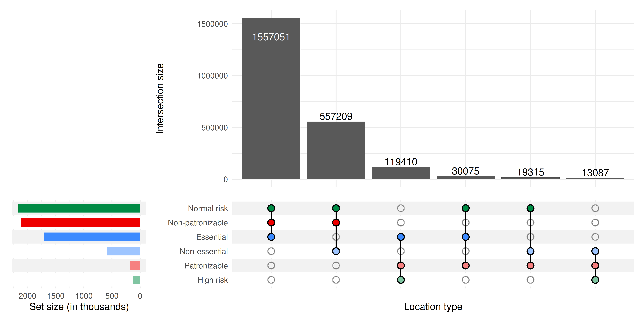Click the blue Essential dot in the 1557051 column
Viewport: 644px width, 322px height.
coord(271,237)
